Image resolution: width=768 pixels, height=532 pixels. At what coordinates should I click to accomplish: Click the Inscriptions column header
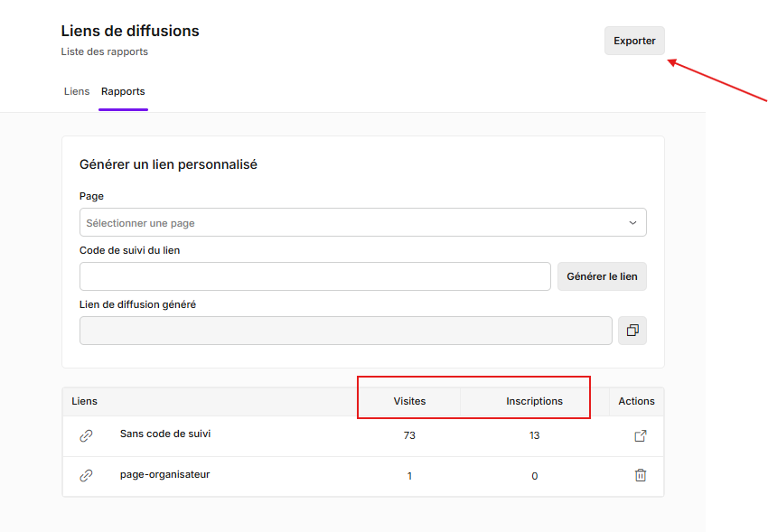click(534, 401)
